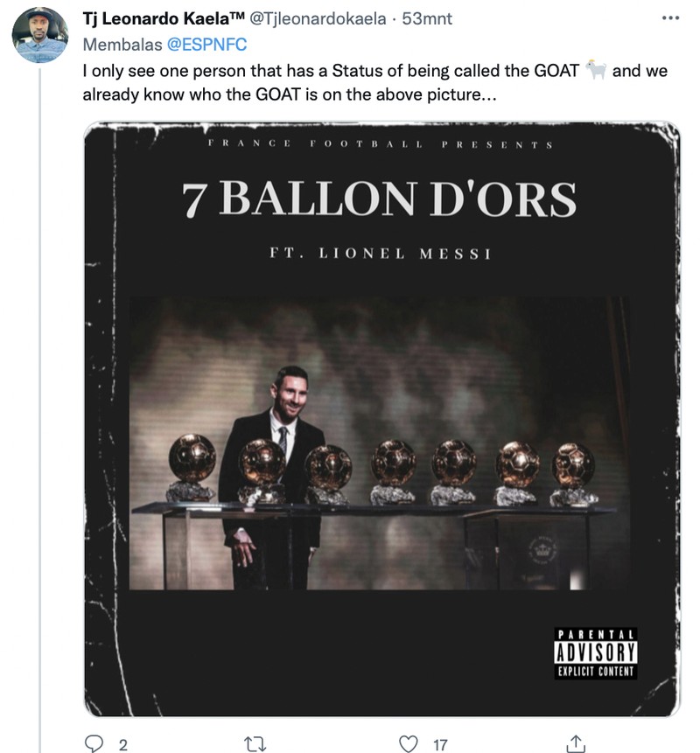This screenshot has width=700, height=753.
Task: Share the tweet via the upload arrow icon
Action: click(577, 741)
